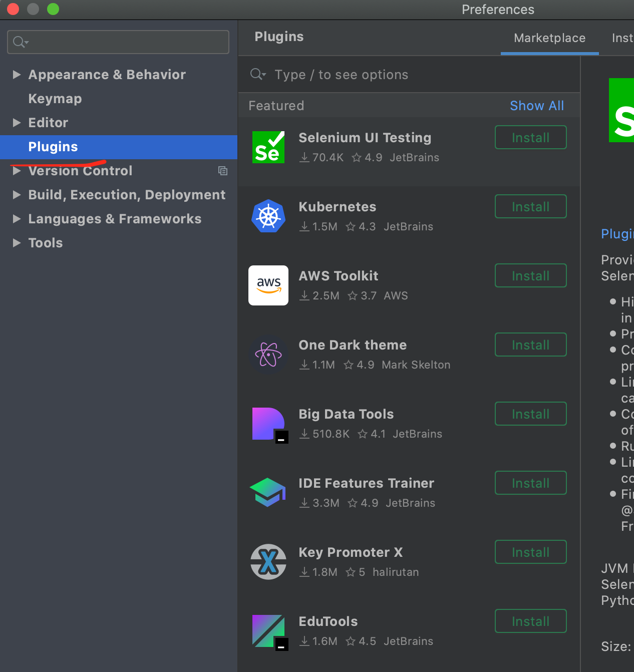Screen dimensions: 634x672
Task: Open the Languages & Frameworks settings page
Action: pos(115,219)
